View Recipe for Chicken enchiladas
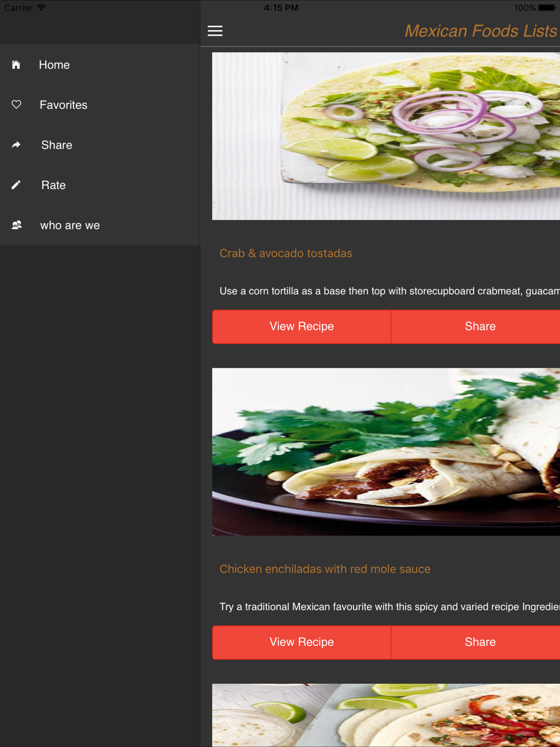The width and height of the screenshot is (560, 747). (x=302, y=642)
